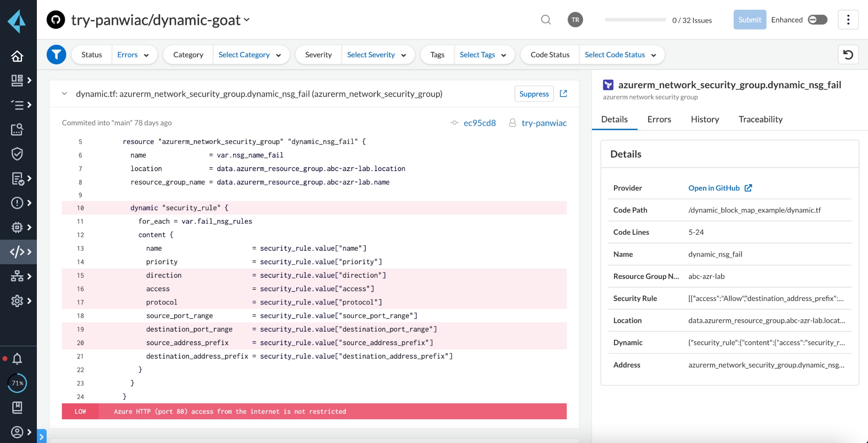Open the Select Code Status dropdown
This screenshot has height=443, width=868.
[x=620, y=55]
